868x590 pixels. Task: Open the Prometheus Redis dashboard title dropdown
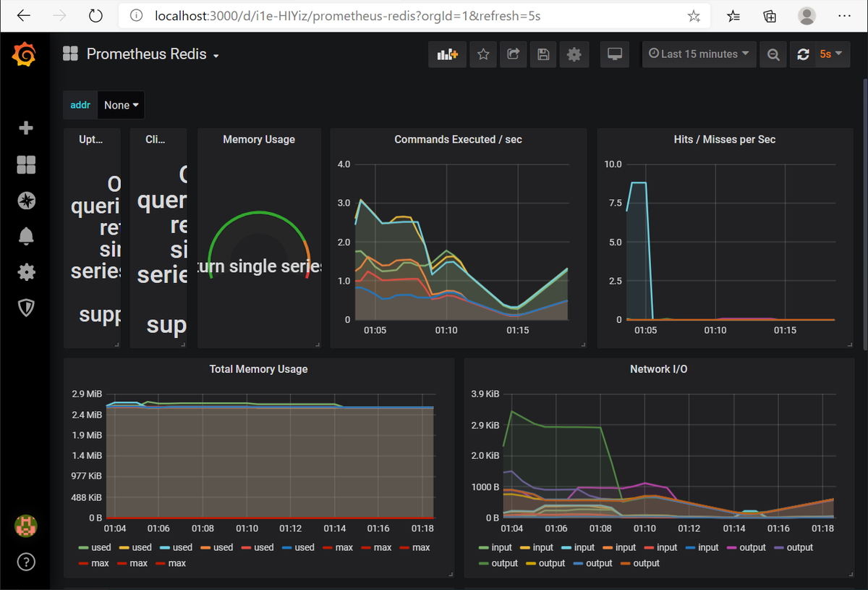coord(153,54)
